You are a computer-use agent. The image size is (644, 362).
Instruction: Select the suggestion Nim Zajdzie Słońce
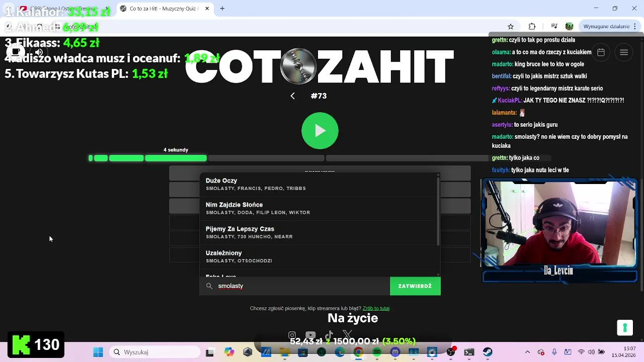click(318, 208)
